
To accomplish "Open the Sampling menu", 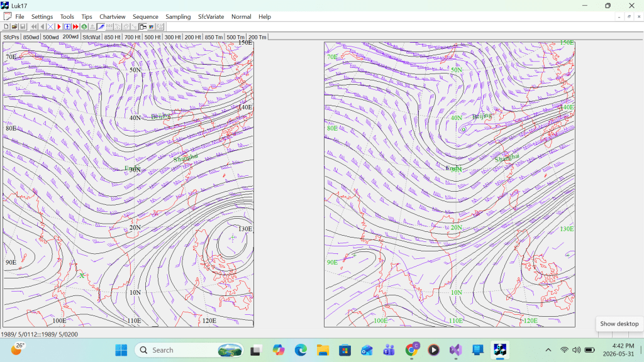I will click(x=178, y=17).
